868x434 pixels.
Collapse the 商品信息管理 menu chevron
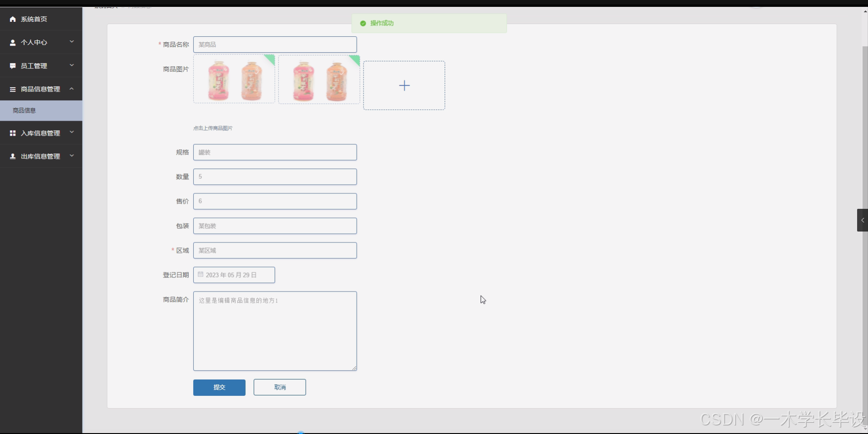click(x=72, y=89)
